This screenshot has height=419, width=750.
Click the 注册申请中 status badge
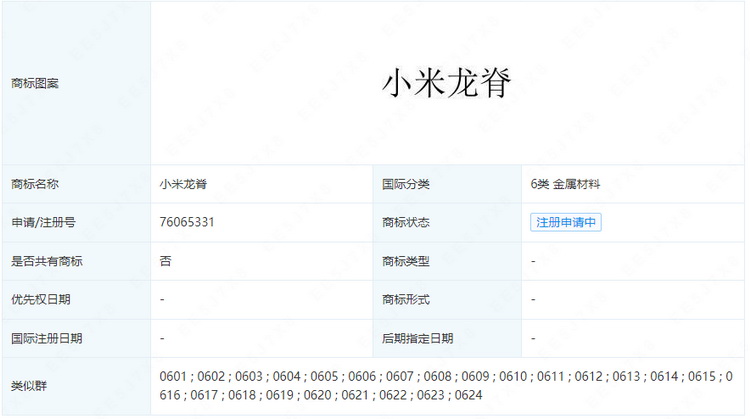(565, 222)
